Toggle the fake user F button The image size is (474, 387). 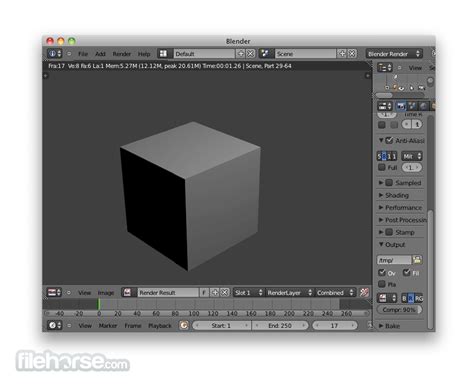click(x=204, y=293)
